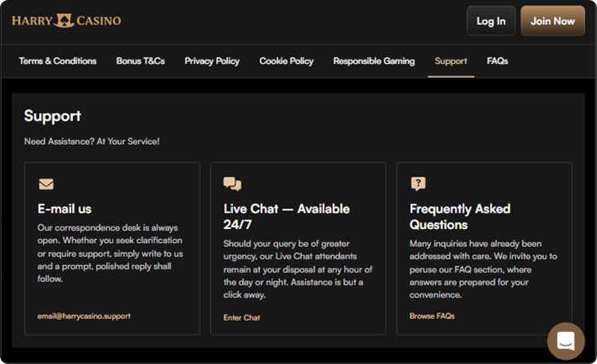Click the question mark FAQ icon
The width and height of the screenshot is (597, 364).
coord(419,184)
